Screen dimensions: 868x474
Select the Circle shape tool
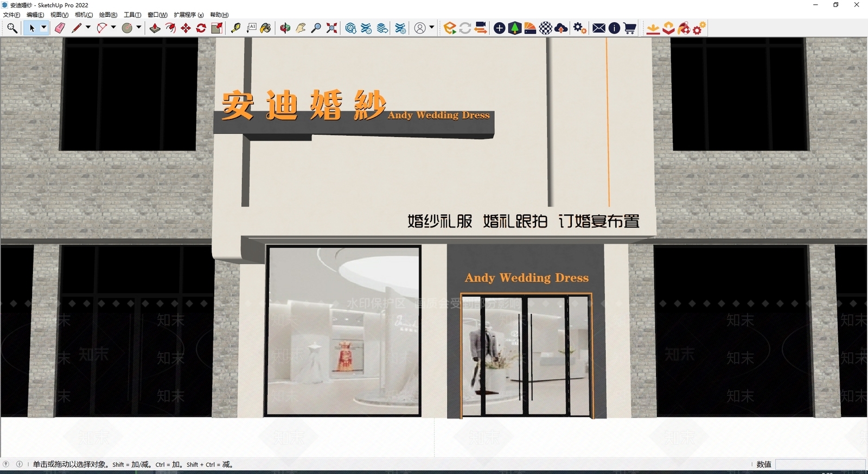[x=127, y=28]
